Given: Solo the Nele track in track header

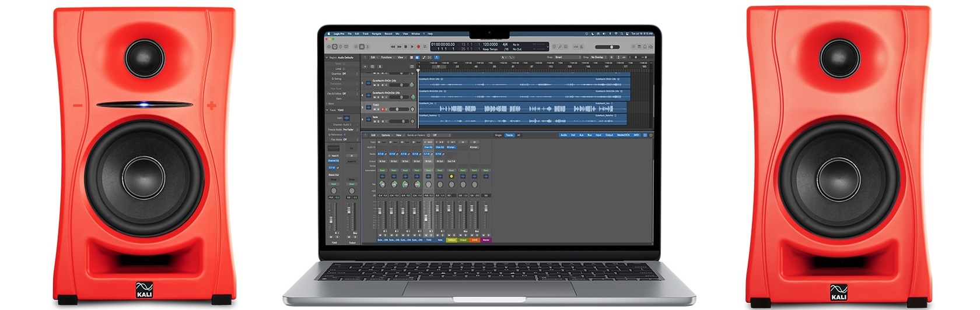Looking at the screenshot, I should pyautogui.click(x=378, y=121).
